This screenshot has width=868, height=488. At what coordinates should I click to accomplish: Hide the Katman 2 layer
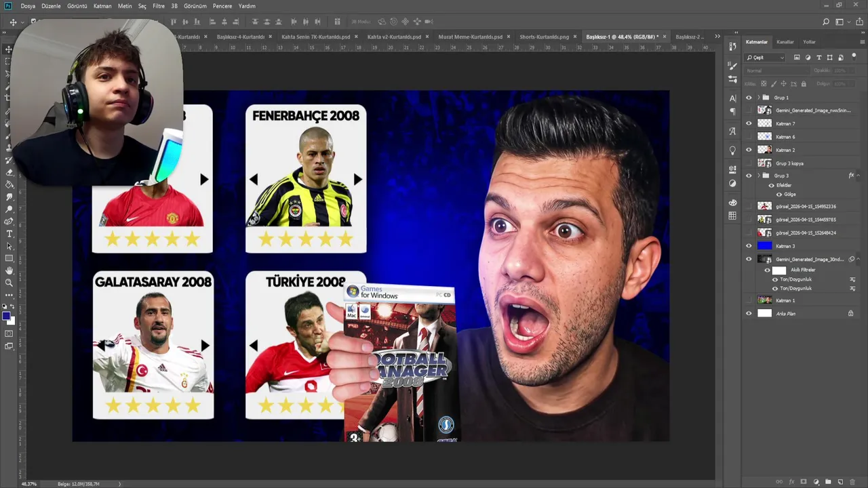[x=749, y=150]
